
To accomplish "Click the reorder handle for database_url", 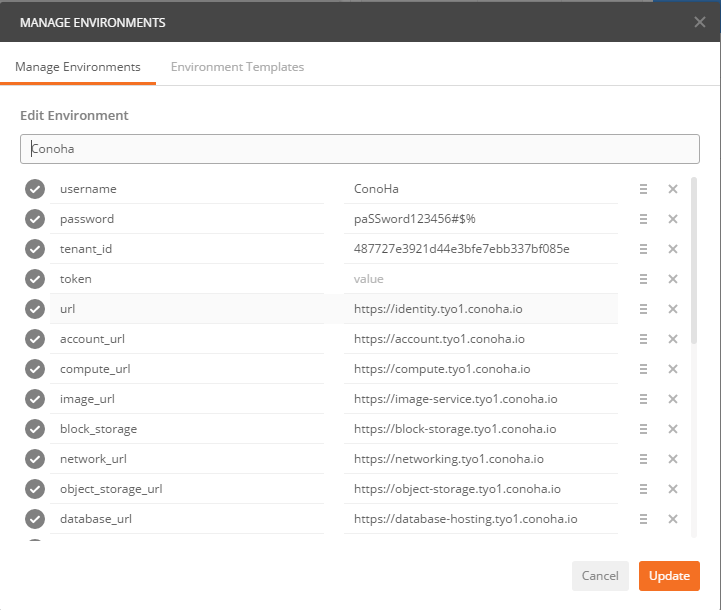I will (643, 519).
